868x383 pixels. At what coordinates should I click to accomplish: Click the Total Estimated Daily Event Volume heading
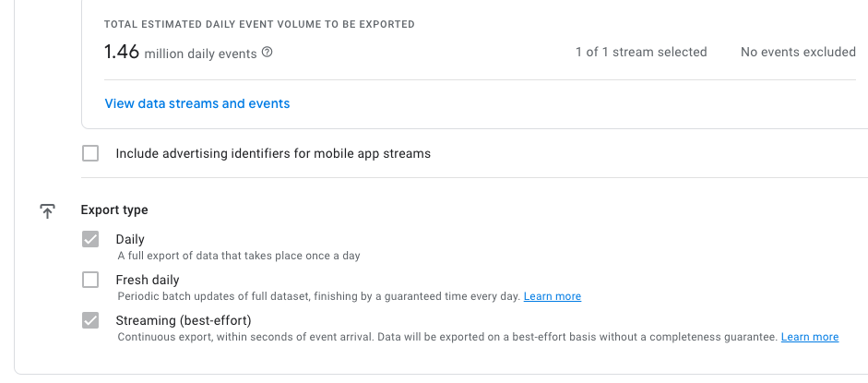pyautogui.click(x=259, y=24)
